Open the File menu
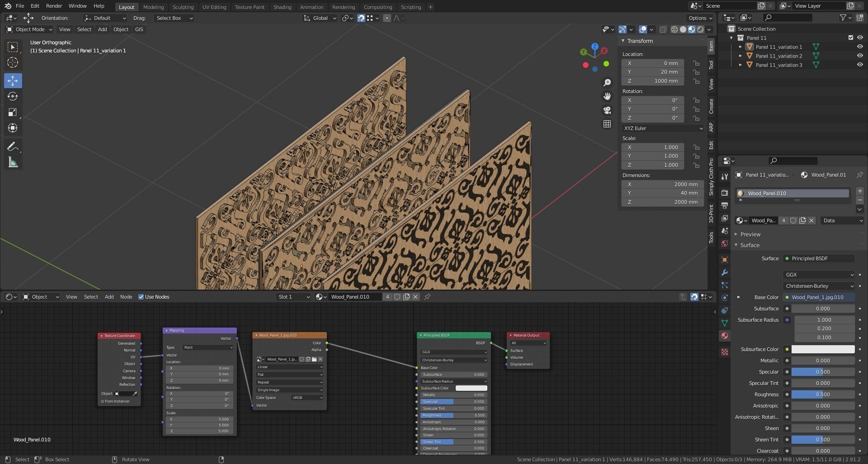Screen dimensions: 868x464 point(20,6)
